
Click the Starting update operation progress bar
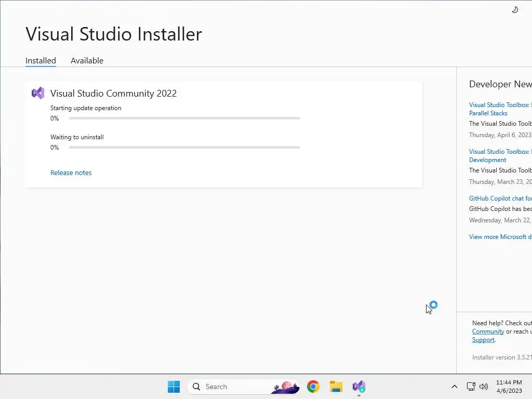[184, 118]
